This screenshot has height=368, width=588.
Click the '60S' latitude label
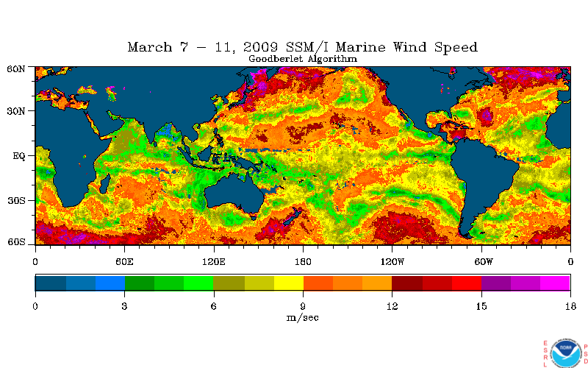tap(16, 242)
